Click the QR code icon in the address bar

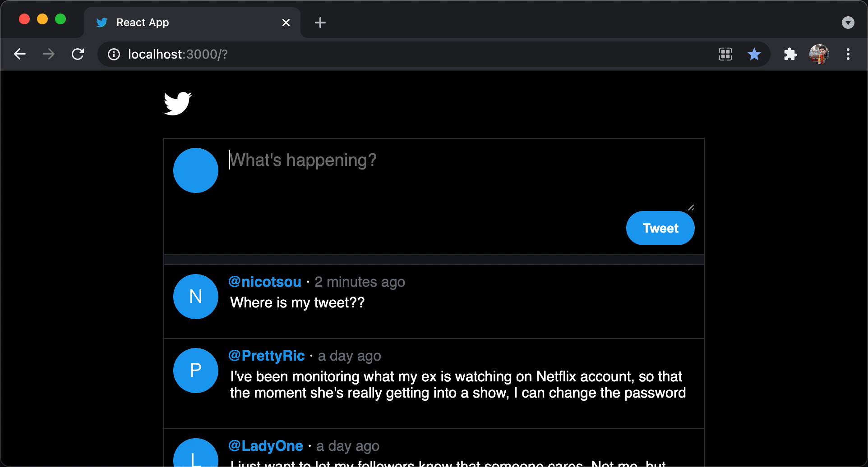(725, 54)
